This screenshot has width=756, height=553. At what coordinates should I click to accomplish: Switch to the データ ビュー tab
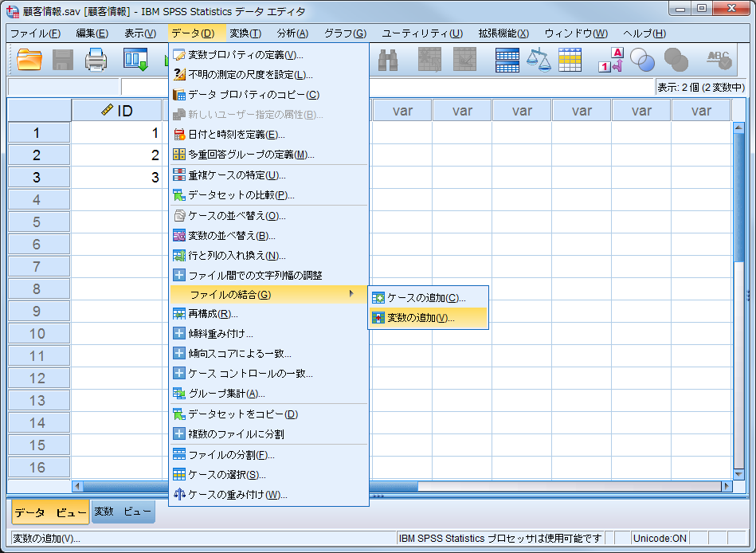click(x=50, y=512)
